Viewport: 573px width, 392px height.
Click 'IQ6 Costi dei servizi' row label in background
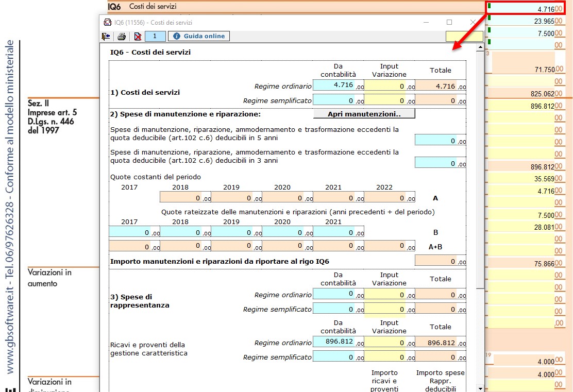142,6
